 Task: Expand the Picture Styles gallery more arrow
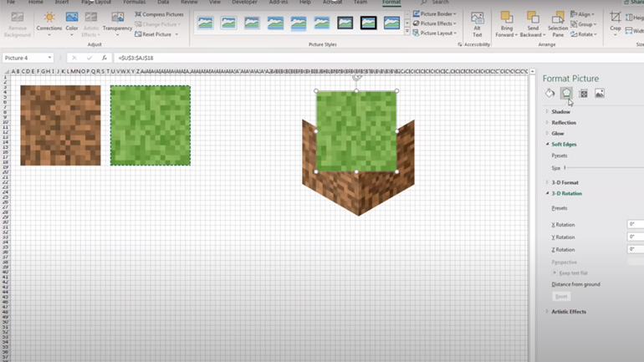pos(407,32)
